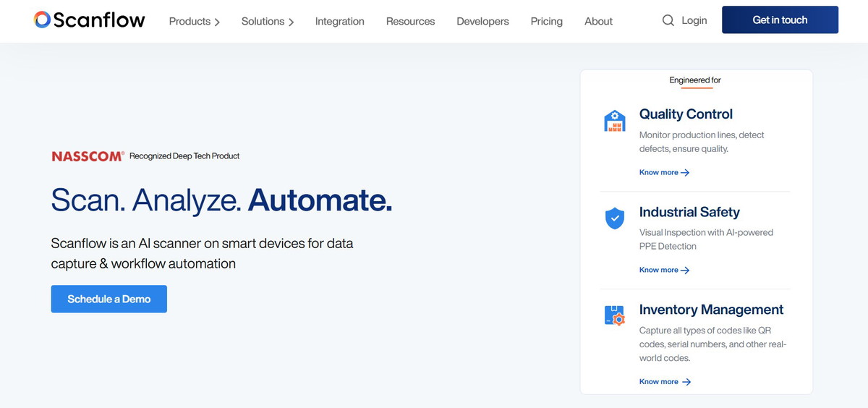Open the About page
868x408 pixels.
tap(599, 22)
